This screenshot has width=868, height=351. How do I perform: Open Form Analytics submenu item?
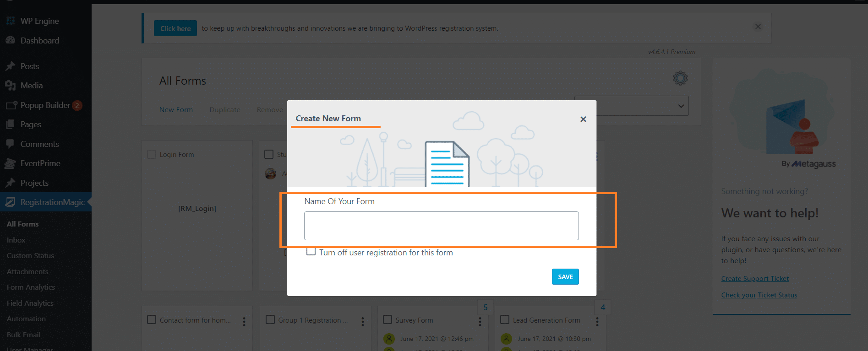[x=31, y=287]
